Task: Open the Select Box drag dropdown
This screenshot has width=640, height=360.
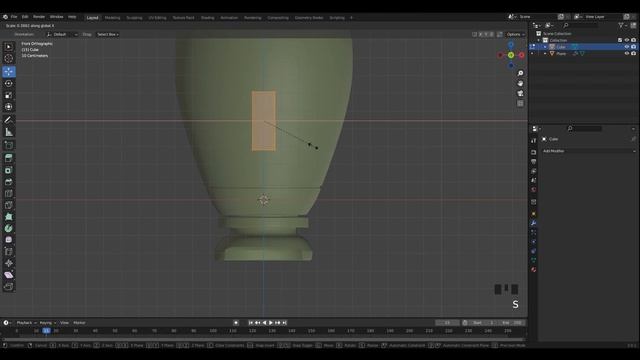Action: point(108,34)
